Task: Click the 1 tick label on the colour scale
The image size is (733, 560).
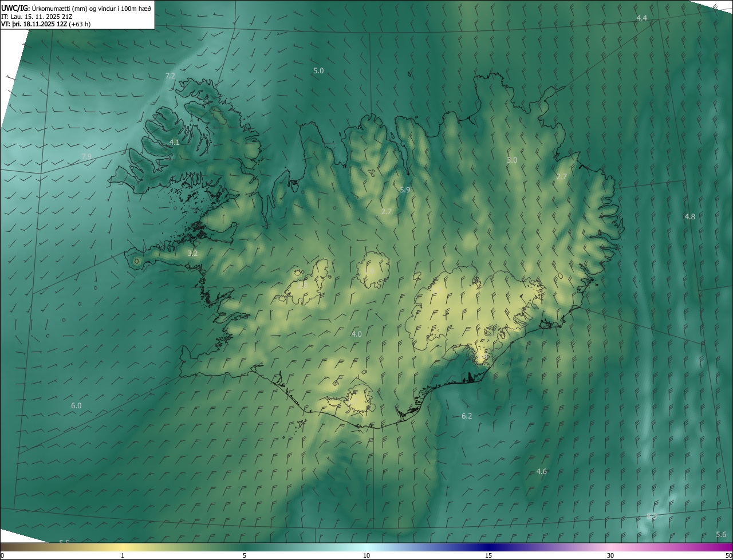Action: 123,555
